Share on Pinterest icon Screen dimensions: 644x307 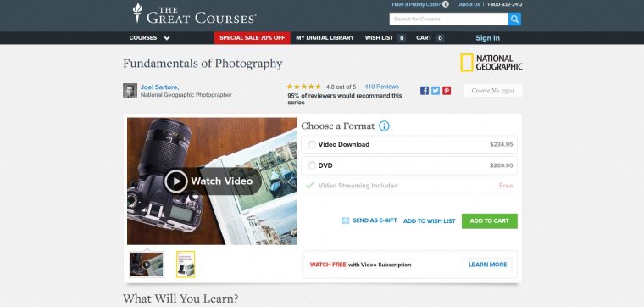coord(447,91)
